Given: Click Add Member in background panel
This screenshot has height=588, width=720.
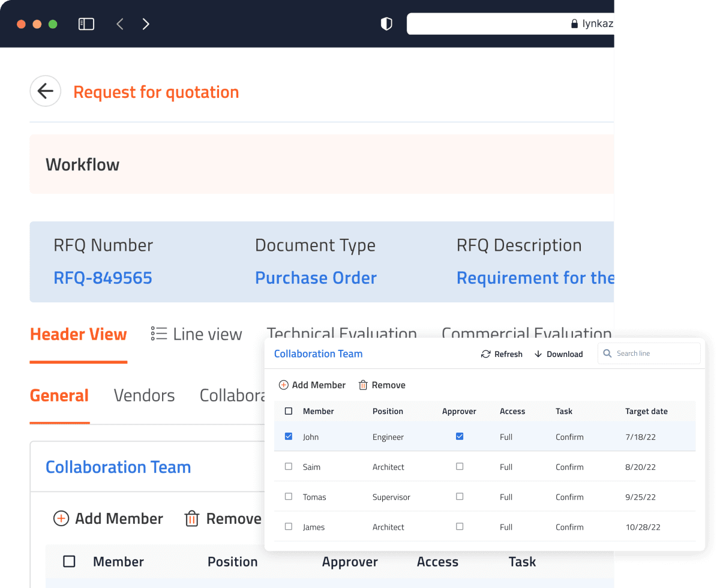Looking at the screenshot, I should click(109, 518).
